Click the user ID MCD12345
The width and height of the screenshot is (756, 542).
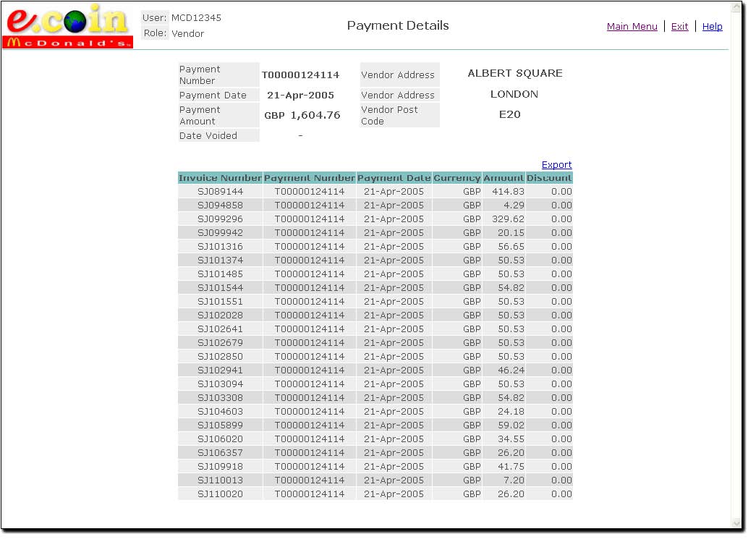coord(196,18)
